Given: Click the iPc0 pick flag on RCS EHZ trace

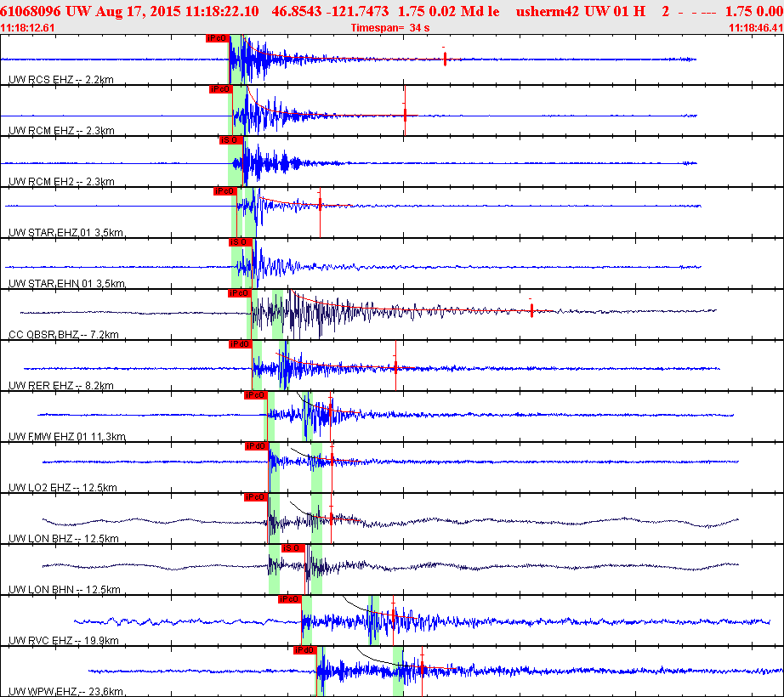Looking at the screenshot, I should [218, 38].
